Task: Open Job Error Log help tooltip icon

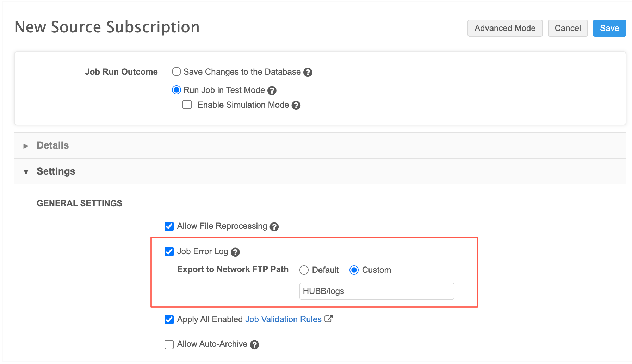Action: point(235,252)
